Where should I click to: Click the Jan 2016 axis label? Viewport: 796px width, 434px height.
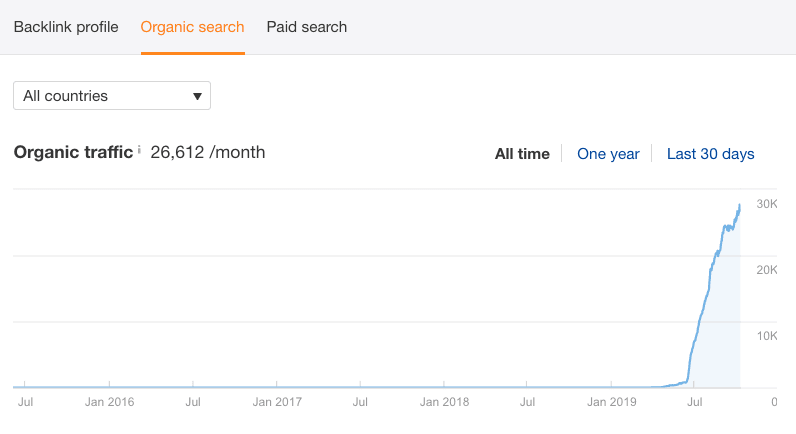[108, 402]
